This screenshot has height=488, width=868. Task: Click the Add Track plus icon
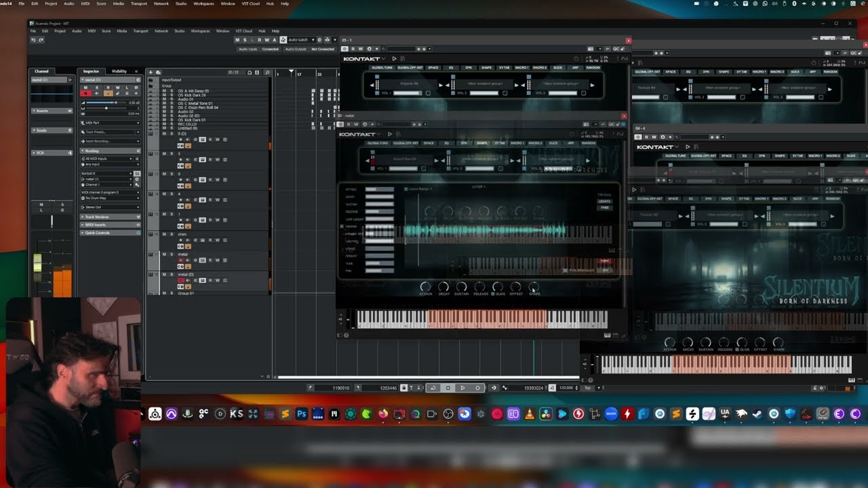tap(151, 73)
